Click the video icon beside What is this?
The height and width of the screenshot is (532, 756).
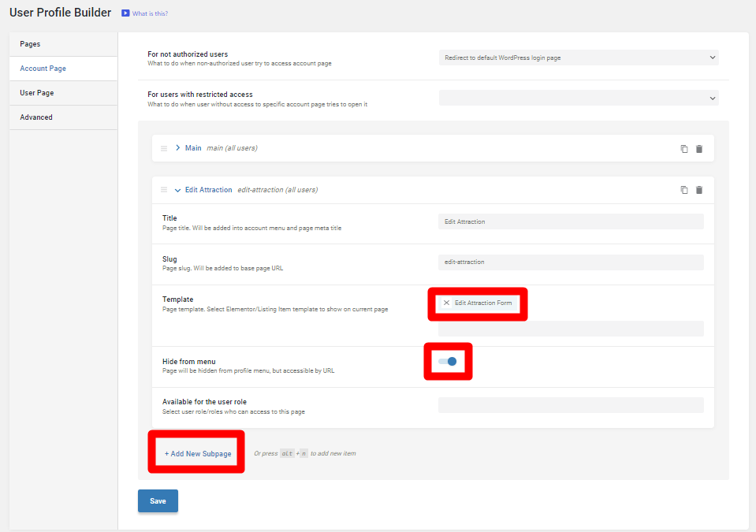pyautogui.click(x=125, y=13)
